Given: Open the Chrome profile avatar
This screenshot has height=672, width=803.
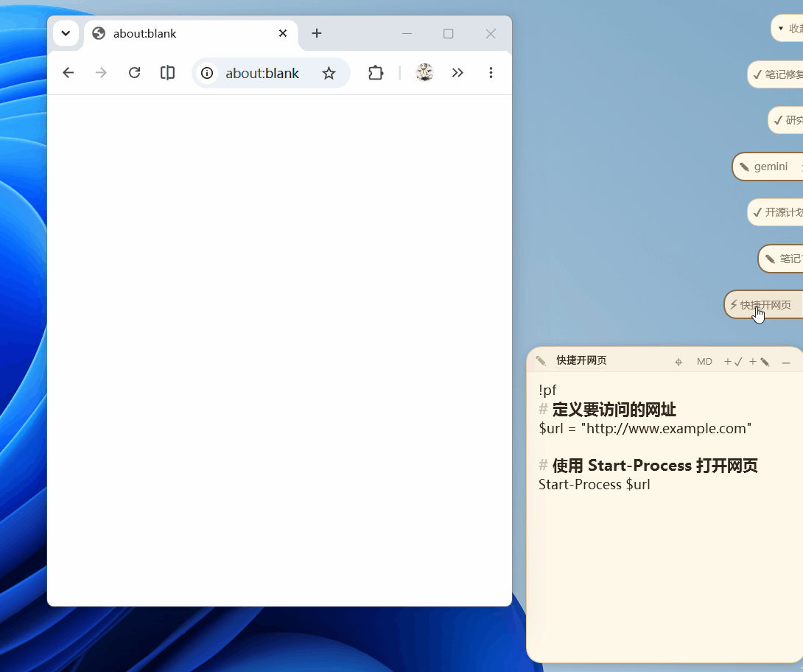Looking at the screenshot, I should click(424, 73).
